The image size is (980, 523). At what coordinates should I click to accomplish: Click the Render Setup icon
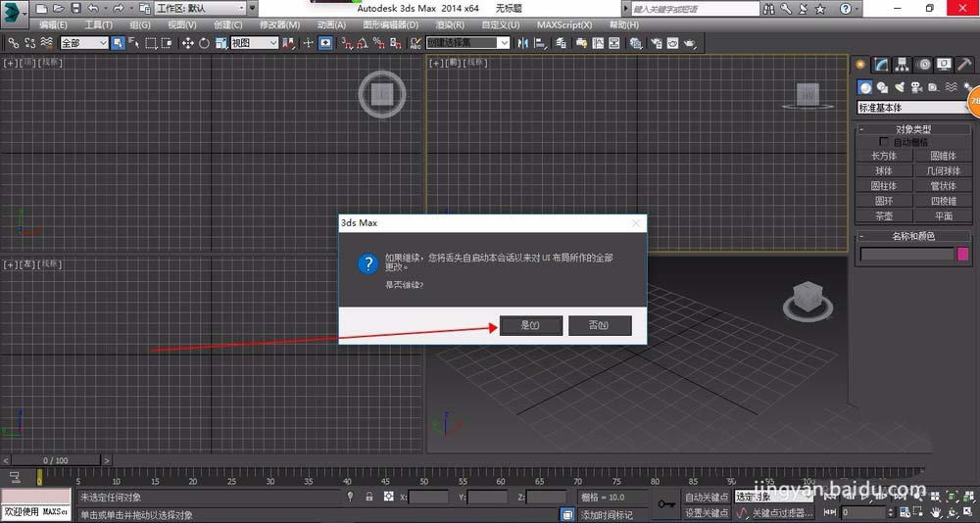pyautogui.click(x=656, y=43)
